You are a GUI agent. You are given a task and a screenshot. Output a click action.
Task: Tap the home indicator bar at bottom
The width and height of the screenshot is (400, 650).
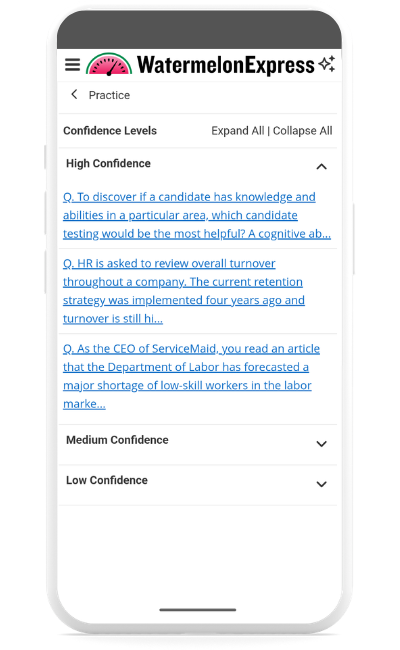pyautogui.click(x=198, y=610)
